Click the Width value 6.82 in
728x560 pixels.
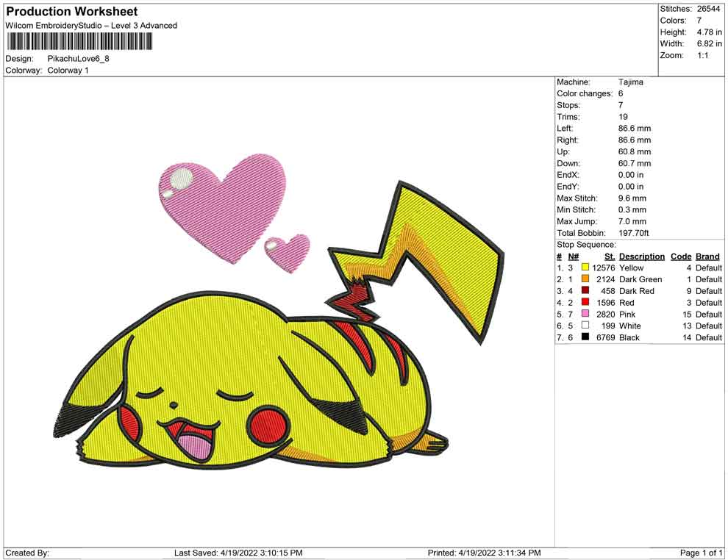tap(709, 43)
